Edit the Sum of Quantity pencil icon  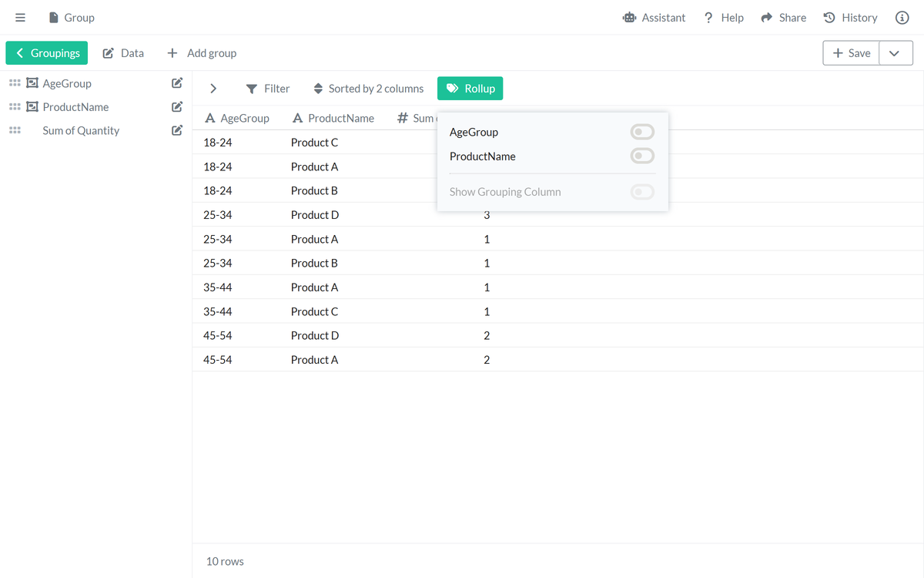point(176,130)
